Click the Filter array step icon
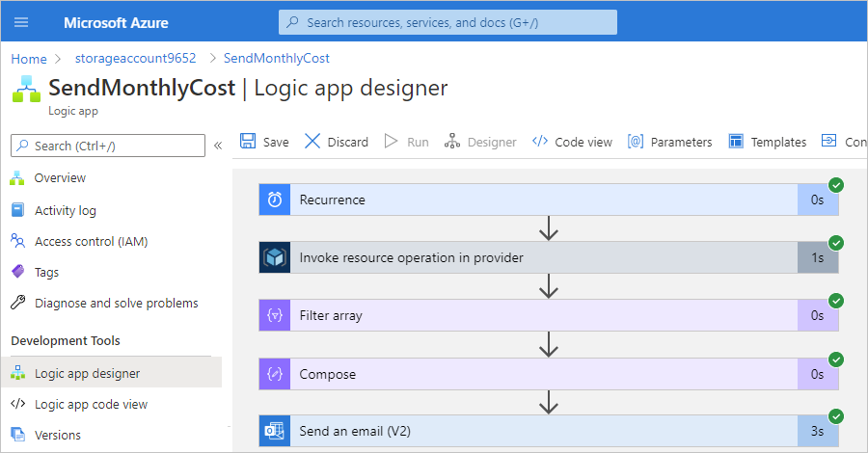 275,315
